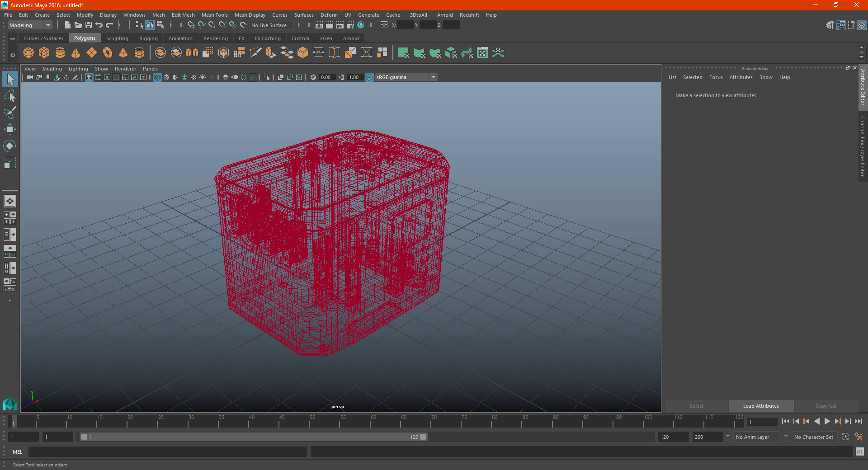Click the Copy Tab button
The width and height of the screenshot is (868, 470).
tap(826, 406)
